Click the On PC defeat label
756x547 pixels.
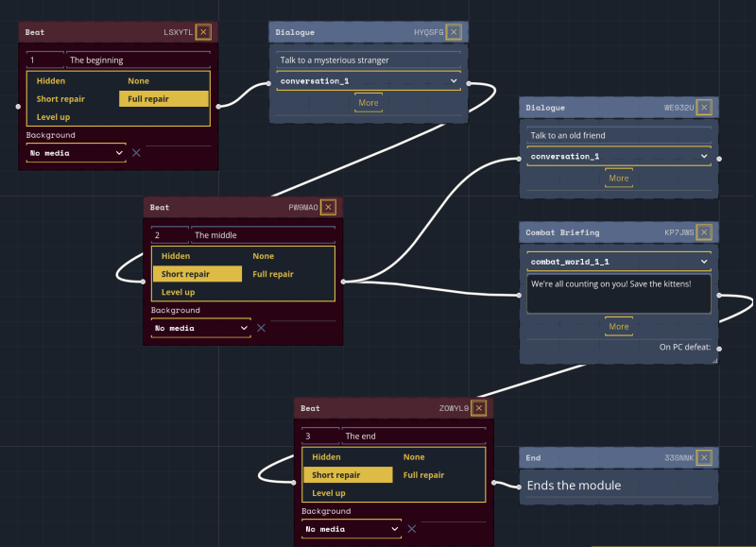(684, 347)
